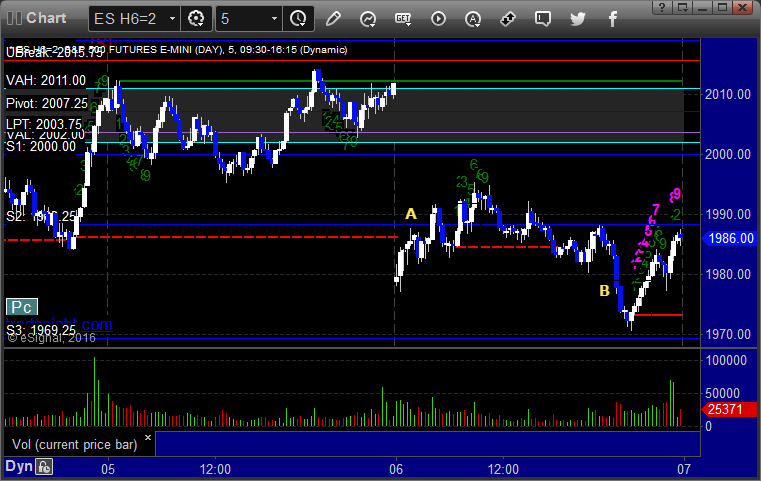Share chart via the Twitter icon

pos(578,19)
